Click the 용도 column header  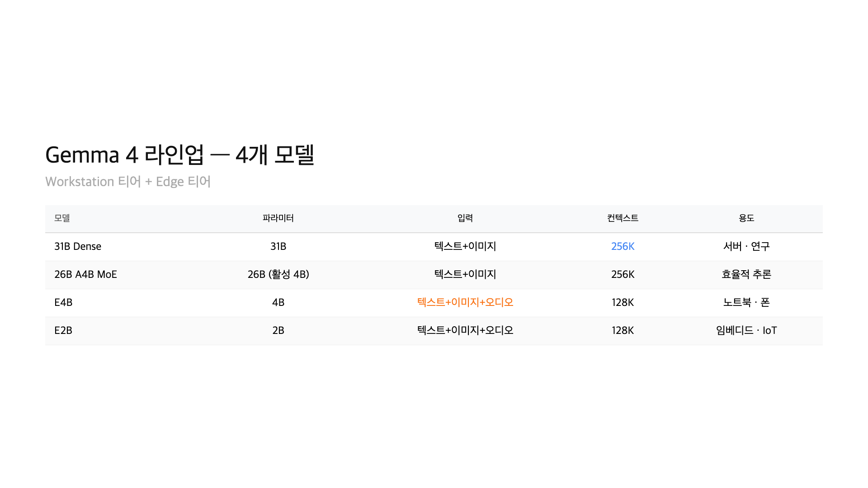click(x=746, y=218)
